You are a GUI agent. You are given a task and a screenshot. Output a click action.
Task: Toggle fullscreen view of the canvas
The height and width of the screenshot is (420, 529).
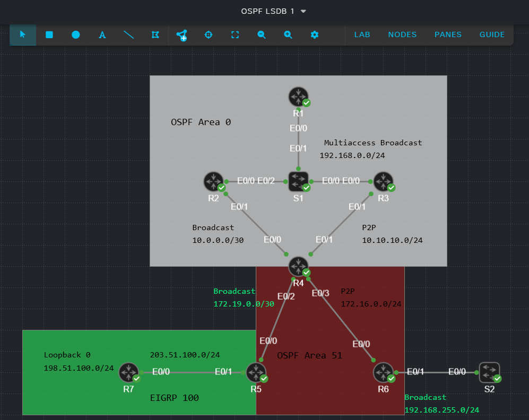[x=235, y=35]
